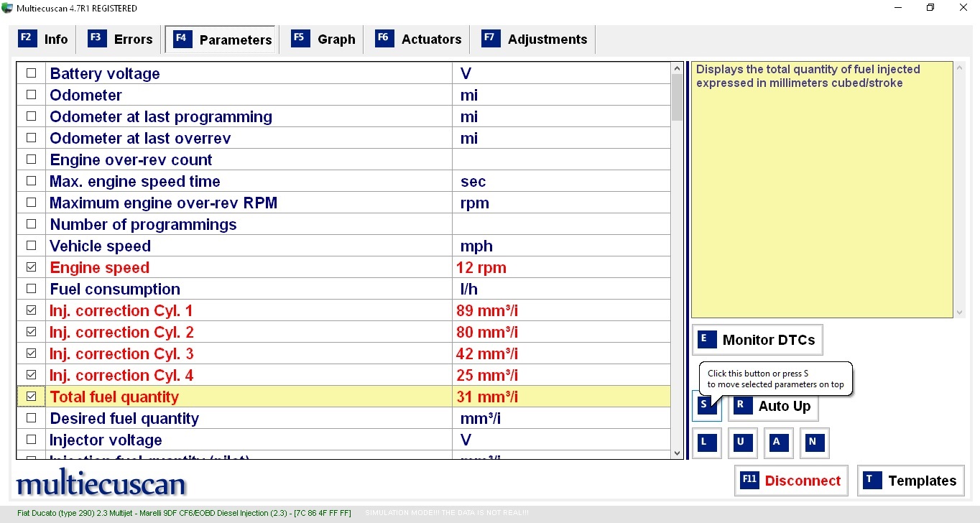Click parameter list scrollbar up arrow
Image resolution: width=980 pixels, height=523 pixels.
click(677, 68)
